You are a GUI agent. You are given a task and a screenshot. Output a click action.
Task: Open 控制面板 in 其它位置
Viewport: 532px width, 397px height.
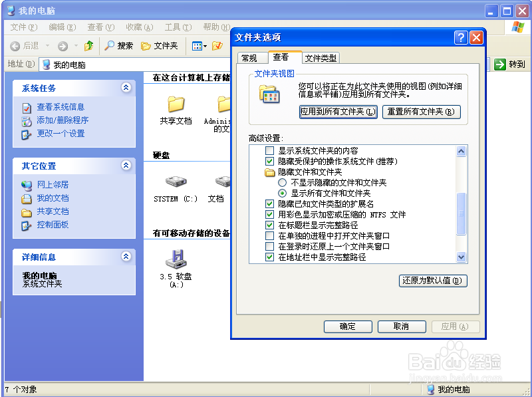tap(53, 225)
